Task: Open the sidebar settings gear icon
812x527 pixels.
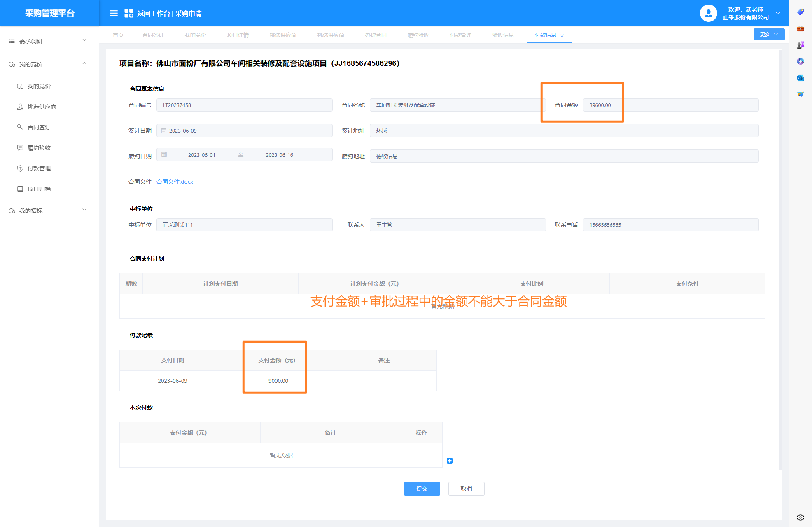Action: tap(800, 518)
